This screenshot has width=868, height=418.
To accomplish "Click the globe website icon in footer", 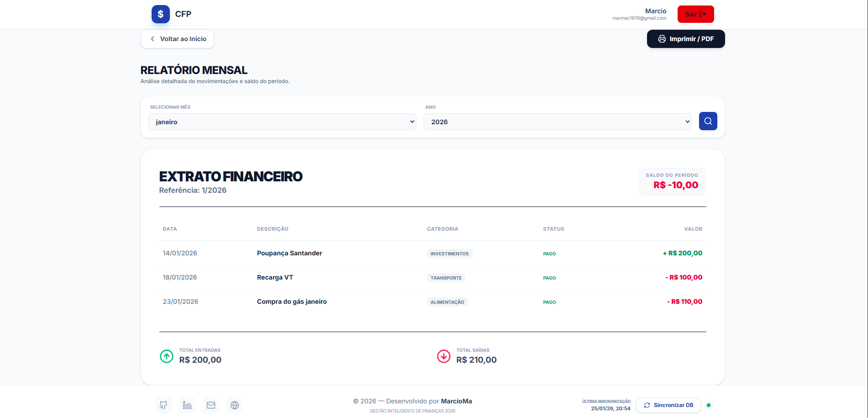I will (235, 405).
